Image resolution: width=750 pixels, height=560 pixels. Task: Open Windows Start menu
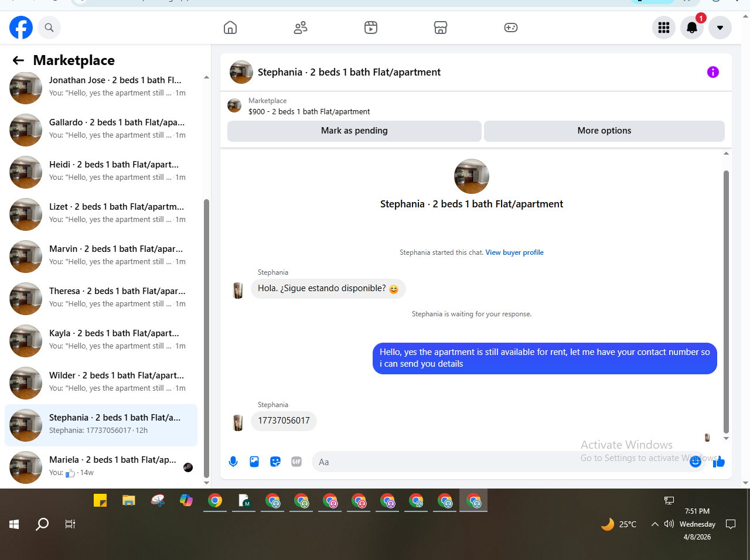14,524
